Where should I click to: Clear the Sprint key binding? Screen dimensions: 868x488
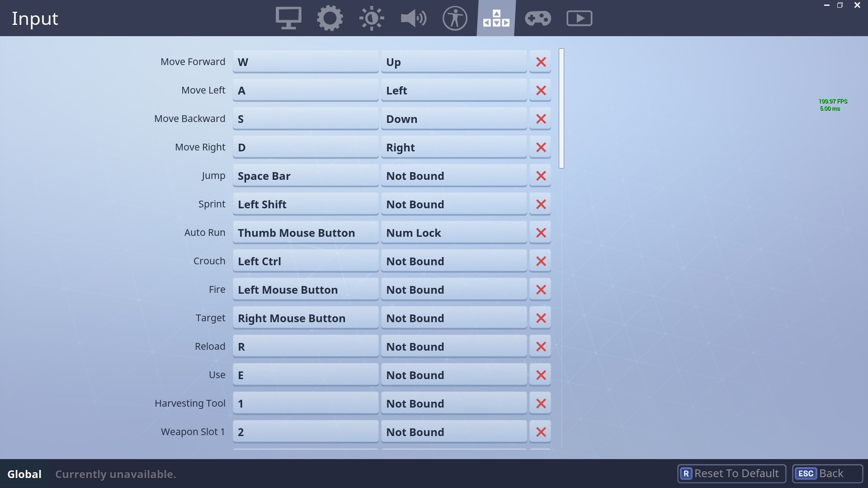coord(541,204)
